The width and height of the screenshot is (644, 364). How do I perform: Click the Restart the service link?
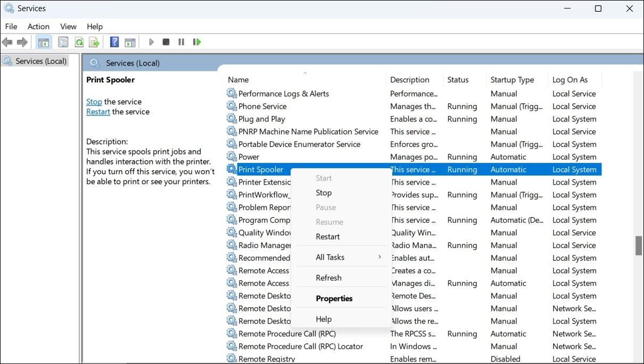tap(98, 112)
